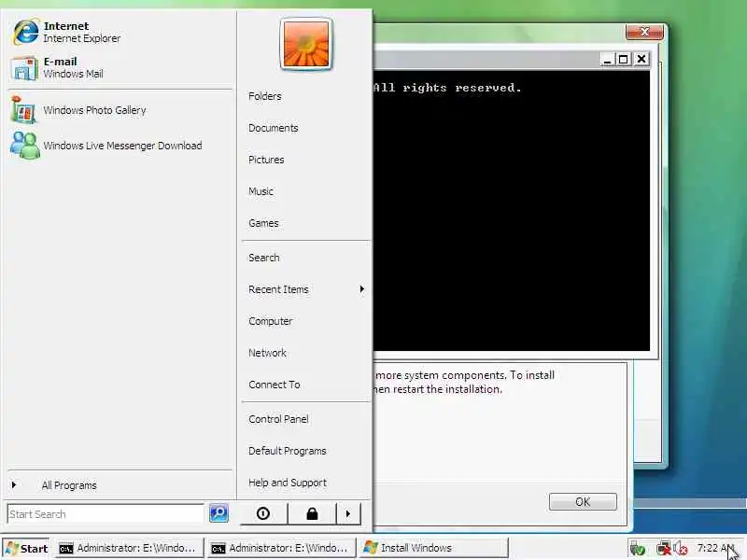Viewport: 747px width, 560px height.
Task: Click the network status tray icon
Action: click(664, 549)
